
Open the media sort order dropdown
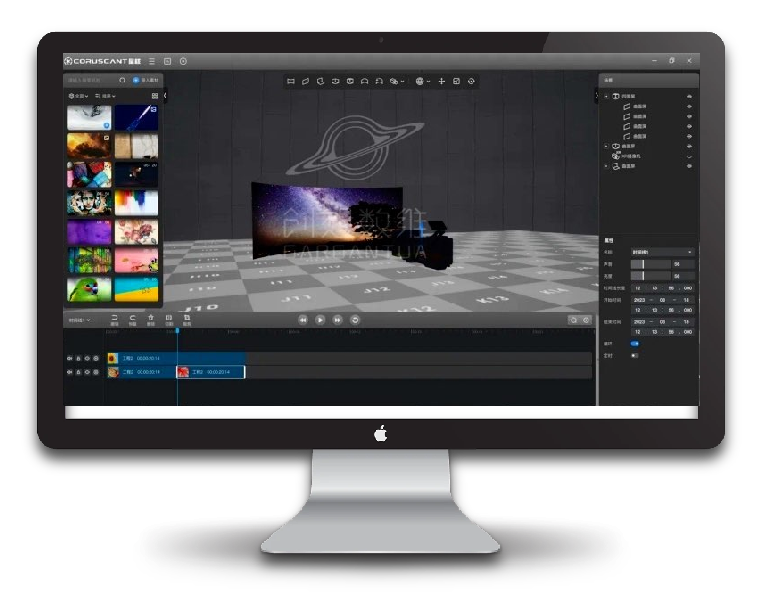pyautogui.click(x=105, y=96)
